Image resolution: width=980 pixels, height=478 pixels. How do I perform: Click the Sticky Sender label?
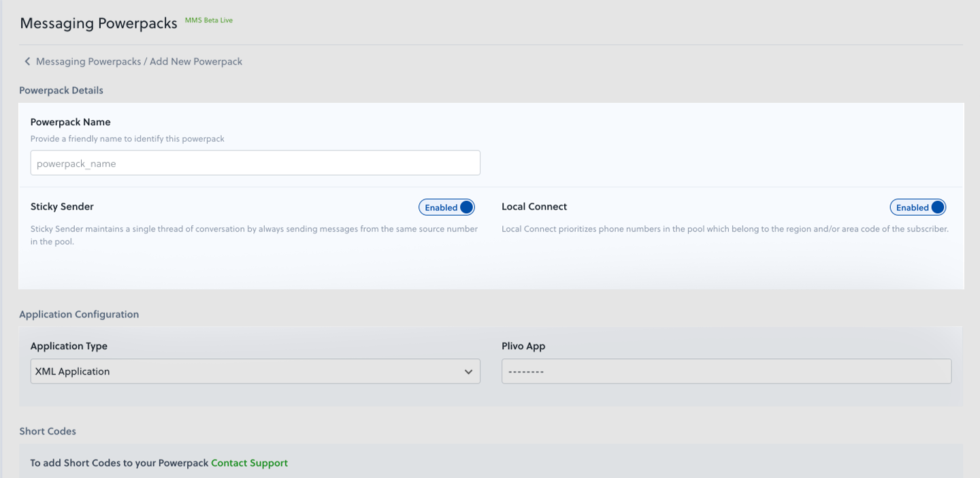click(62, 206)
